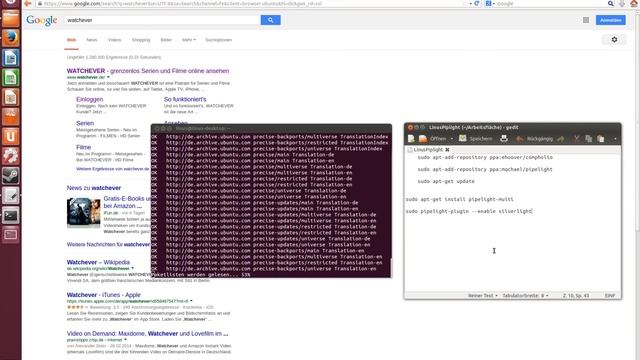Open the Serien sitelink
This screenshot has height=360, width=640.
85,123
